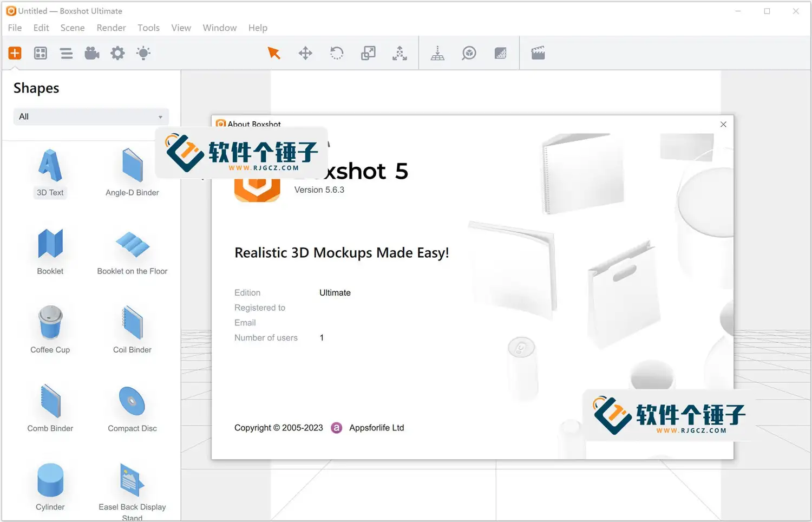Click the Realistic 3D Mockups Made Easy! heading
This screenshot has height=522, width=812.
(x=342, y=253)
